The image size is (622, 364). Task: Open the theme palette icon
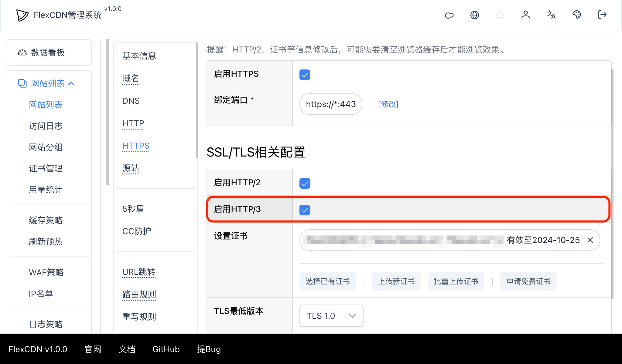(x=577, y=15)
